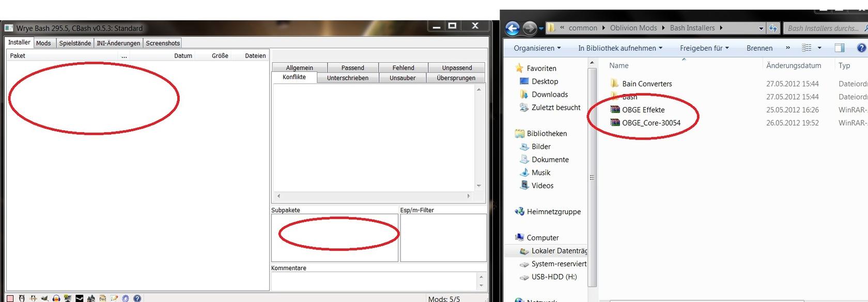Select the OBGE_Core-30054 archive file
The height and width of the screenshot is (302, 868).
click(651, 123)
